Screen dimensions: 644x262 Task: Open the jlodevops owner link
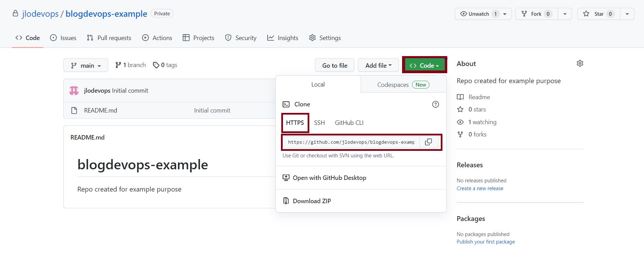point(40,14)
